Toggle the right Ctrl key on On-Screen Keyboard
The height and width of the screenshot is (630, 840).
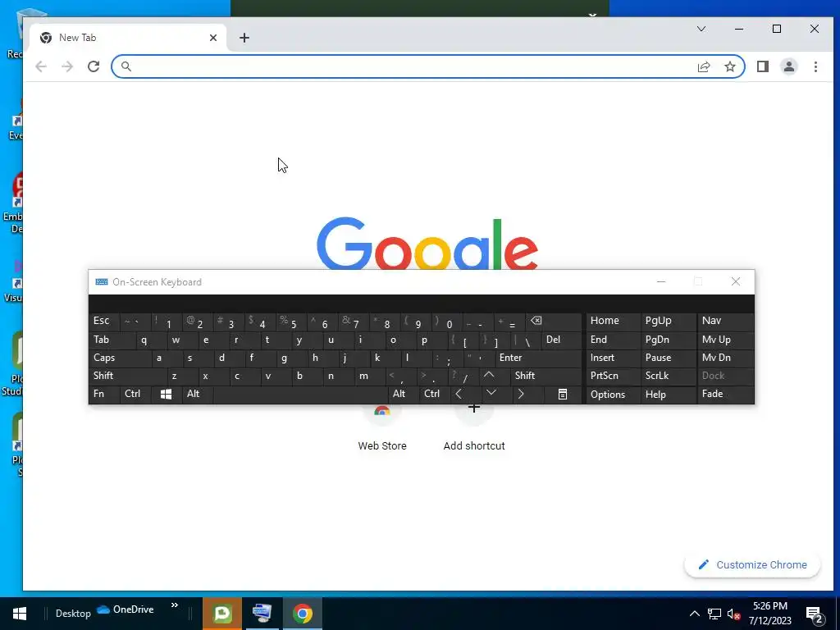pyautogui.click(x=435, y=395)
